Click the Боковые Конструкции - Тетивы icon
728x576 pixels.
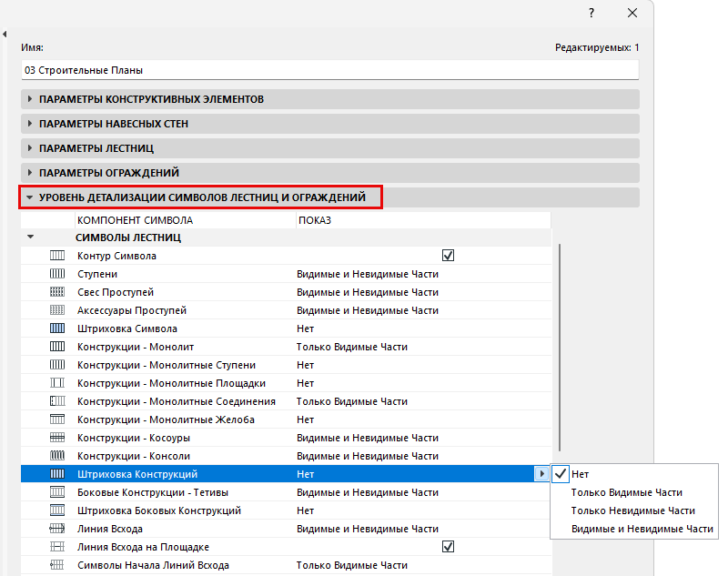tap(57, 492)
